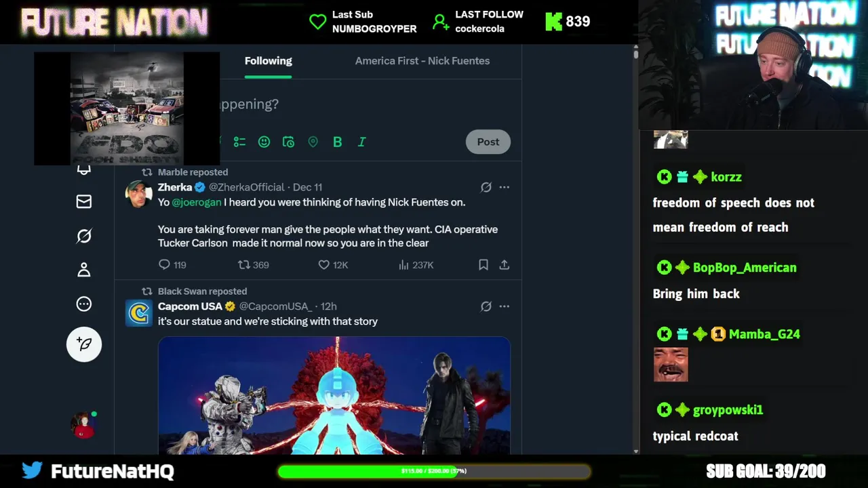Viewport: 868px width, 488px height.
Task: Open the @joerogan mention link
Action: (x=197, y=202)
